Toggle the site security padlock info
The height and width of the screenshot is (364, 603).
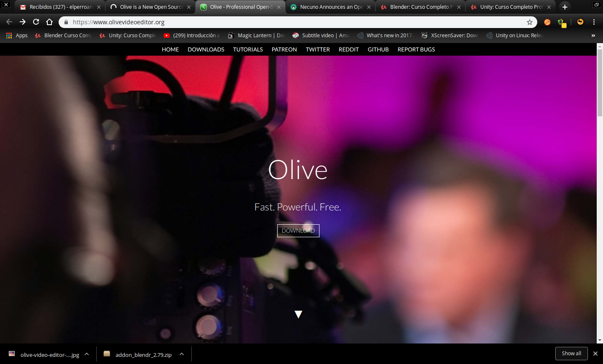point(66,22)
